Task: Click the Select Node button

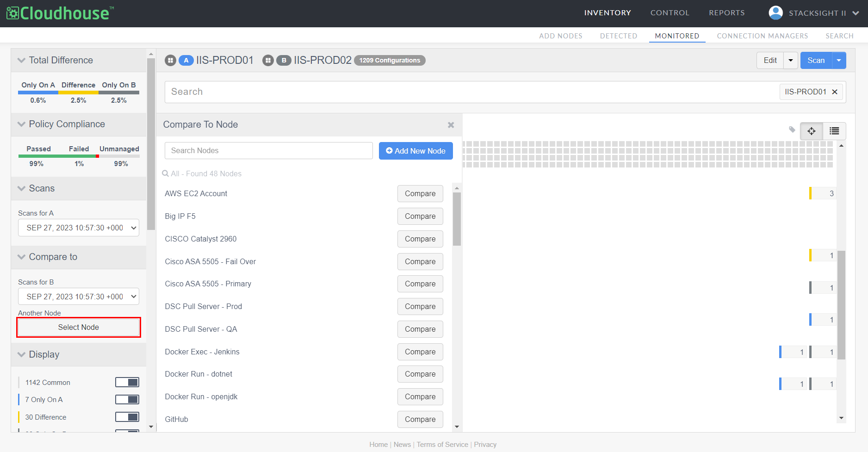Action: 79,327
